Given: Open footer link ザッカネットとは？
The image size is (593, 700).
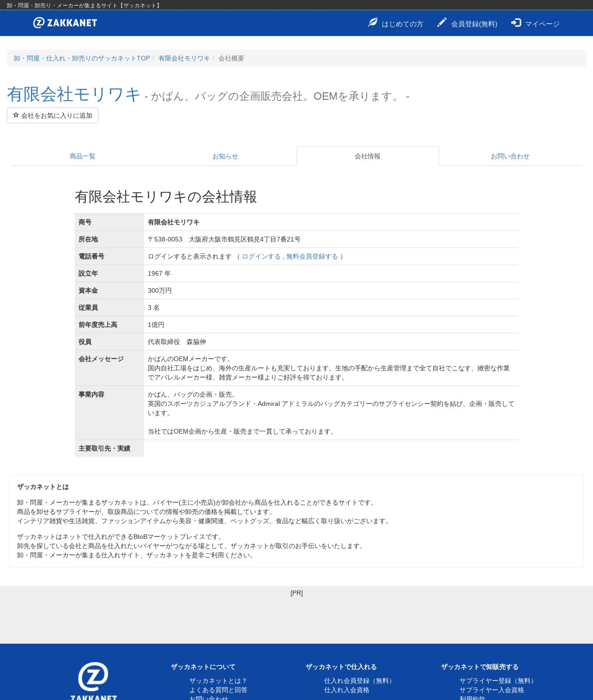Looking at the screenshot, I should tap(218, 681).
